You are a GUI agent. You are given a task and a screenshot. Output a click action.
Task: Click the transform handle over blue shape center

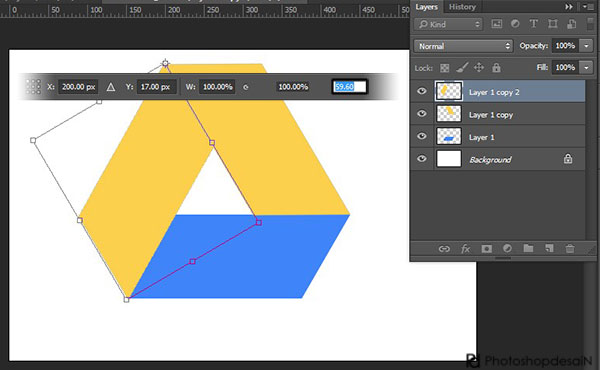192,261
